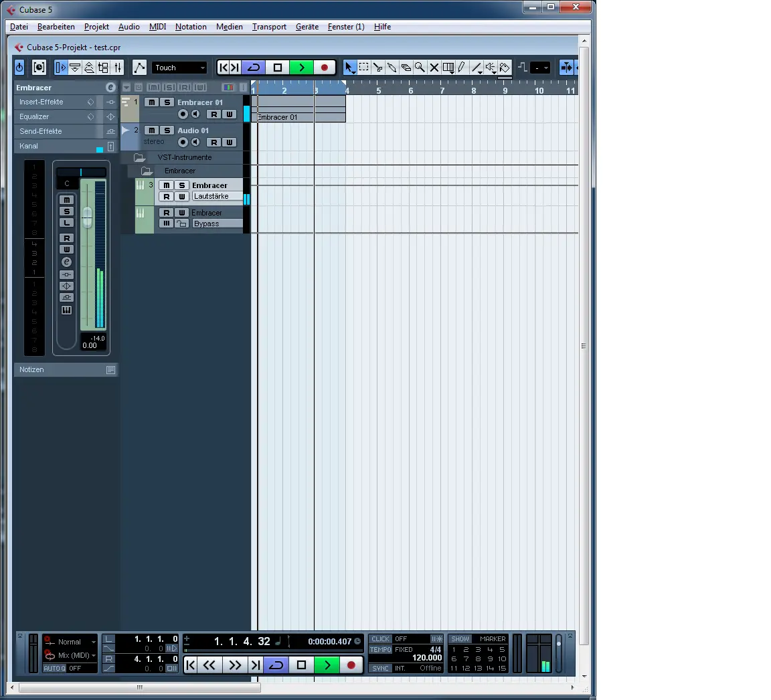This screenshot has width=771, height=700.
Task: Select the Eraser tool in toolbar
Action: [406, 68]
